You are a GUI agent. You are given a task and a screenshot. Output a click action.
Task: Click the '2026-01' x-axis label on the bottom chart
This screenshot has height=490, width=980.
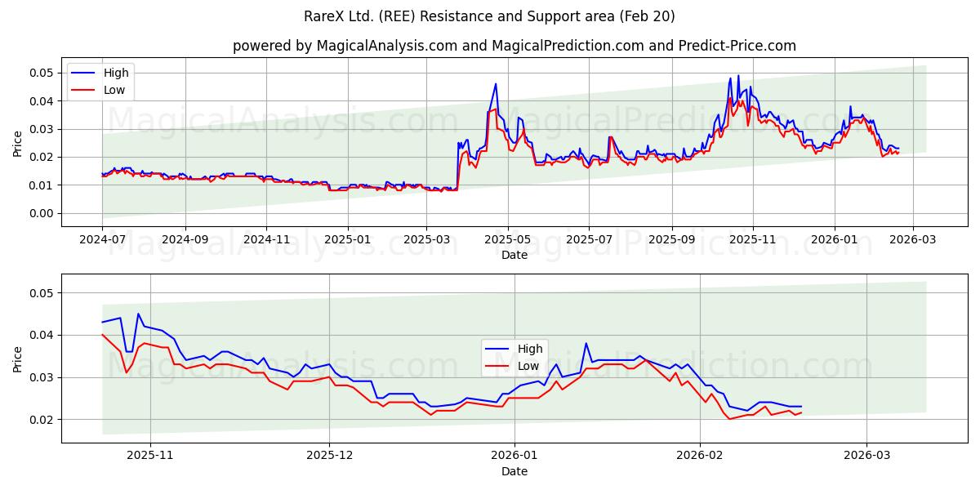click(516, 457)
